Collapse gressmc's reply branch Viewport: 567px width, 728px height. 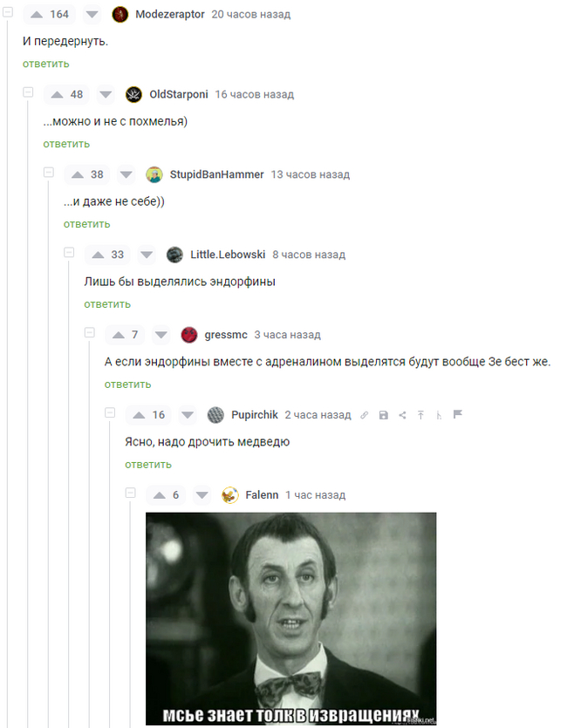[90, 332]
